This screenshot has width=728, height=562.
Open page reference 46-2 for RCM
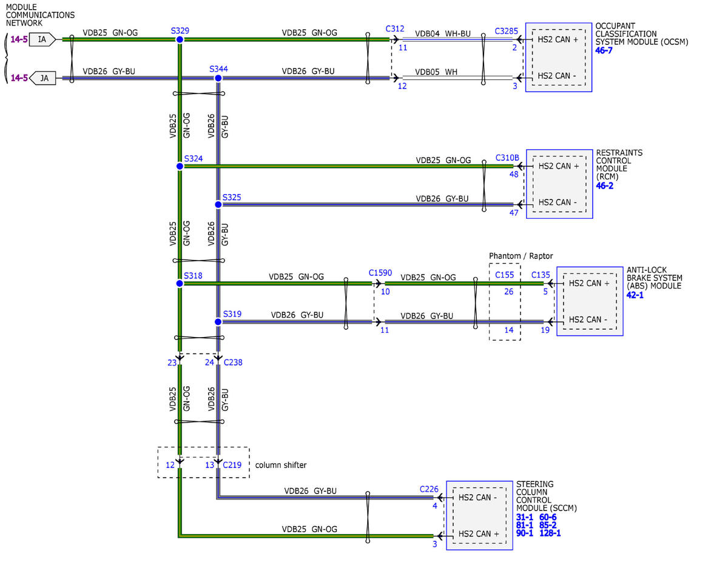coord(604,186)
